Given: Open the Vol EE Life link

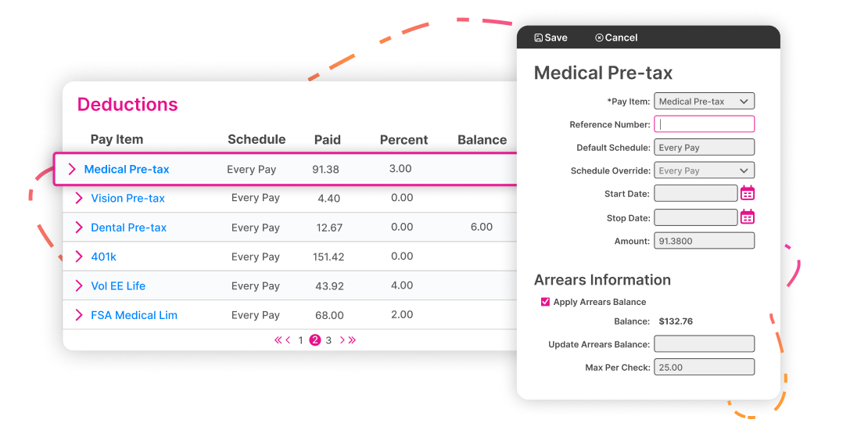Looking at the screenshot, I should [118, 286].
